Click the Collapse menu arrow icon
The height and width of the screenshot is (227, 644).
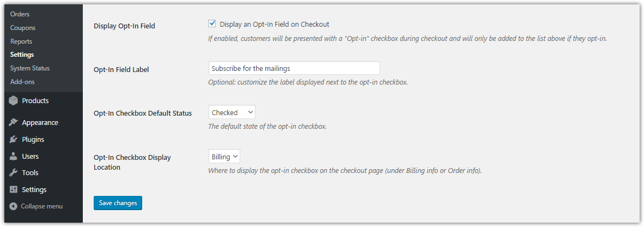pos(14,207)
